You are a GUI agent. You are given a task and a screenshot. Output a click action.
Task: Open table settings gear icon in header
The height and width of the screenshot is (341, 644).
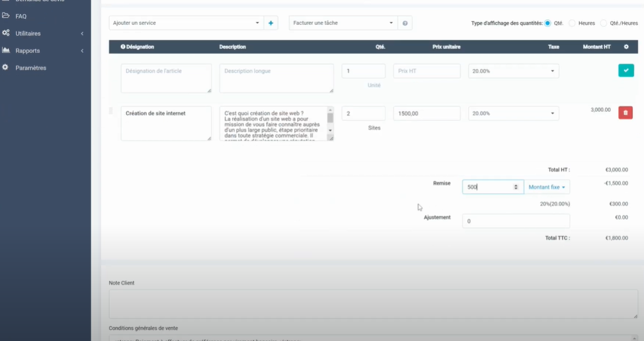pyautogui.click(x=626, y=47)
